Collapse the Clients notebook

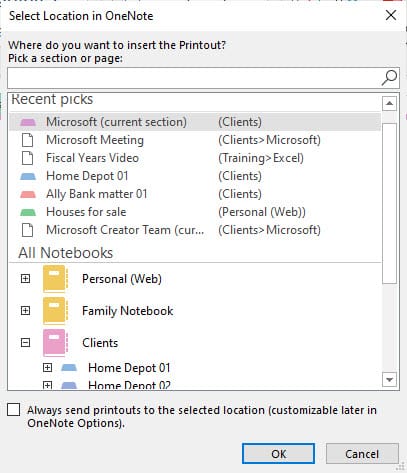click(25, 343)
